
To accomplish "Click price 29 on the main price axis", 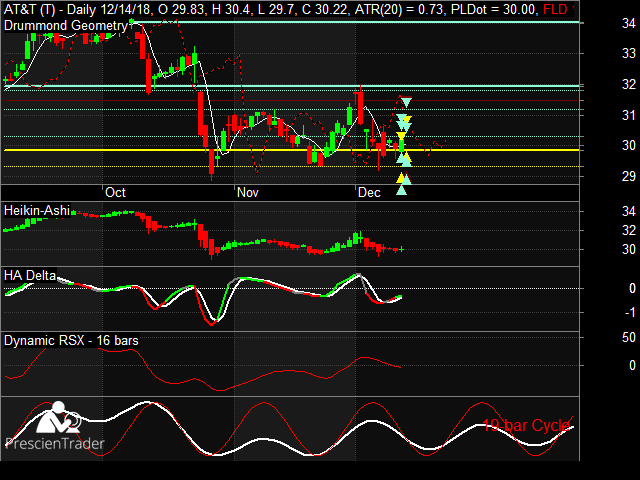I will (x=629, y=176).
